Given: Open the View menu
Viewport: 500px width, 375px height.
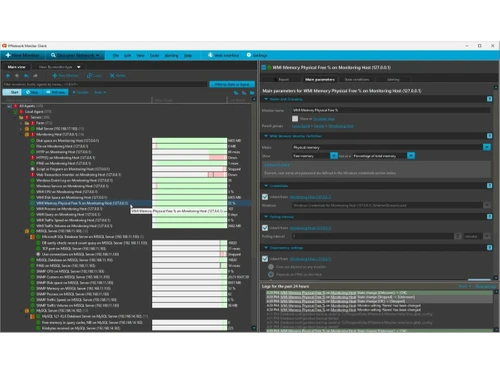Looking at the screenshot, I should pyautogui.click(x=140, y=56).
